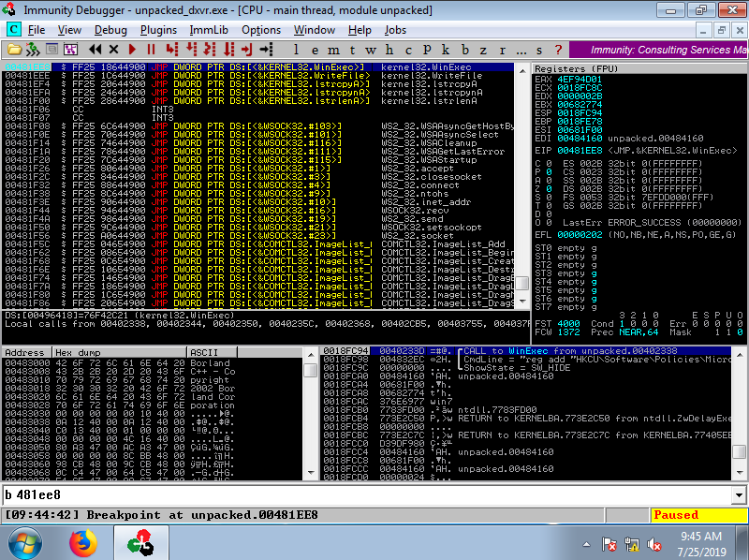Viewport: 749px width, 560px height.
Task: Open the Jobs menu
Action: (395, 30)
